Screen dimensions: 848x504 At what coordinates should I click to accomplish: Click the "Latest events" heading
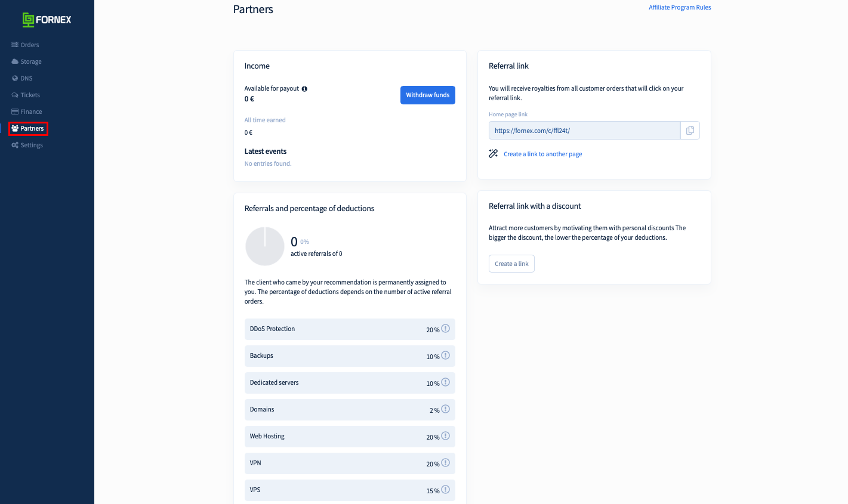click(x=266, y=151)
